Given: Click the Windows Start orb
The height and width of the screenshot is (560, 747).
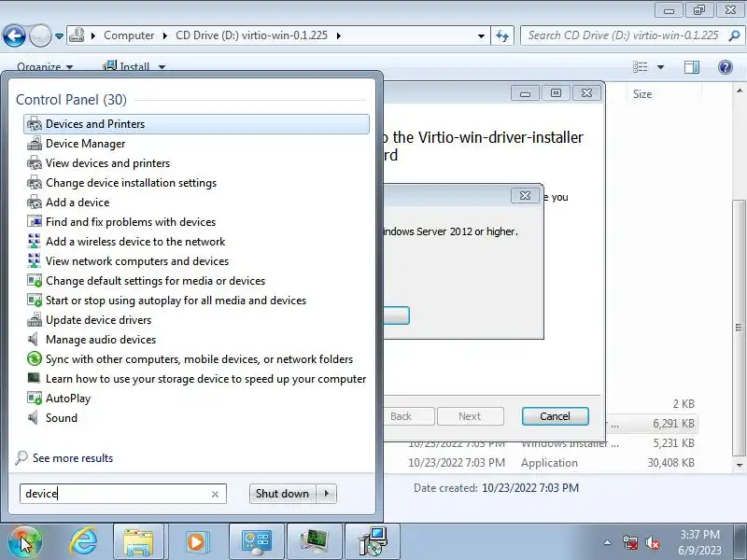Looking at the screenshot, I should tap(25, 542).
